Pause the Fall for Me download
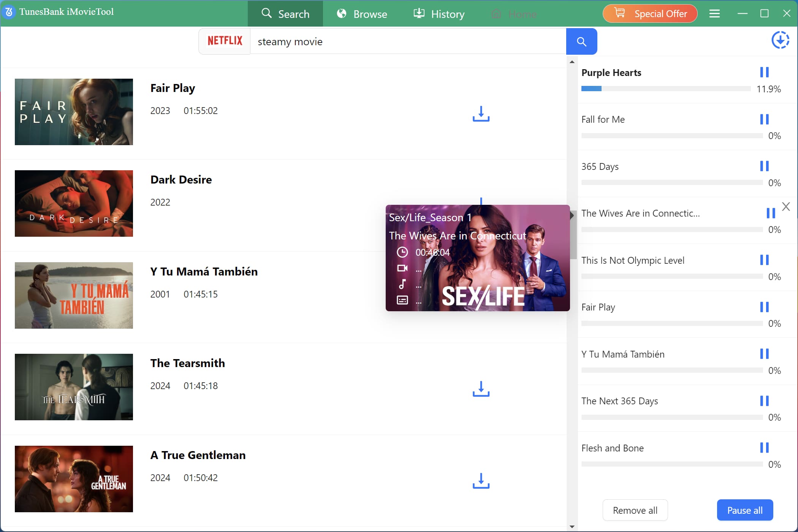The width and height of the screenshot is (798, 532). click(x=765, y=119)
